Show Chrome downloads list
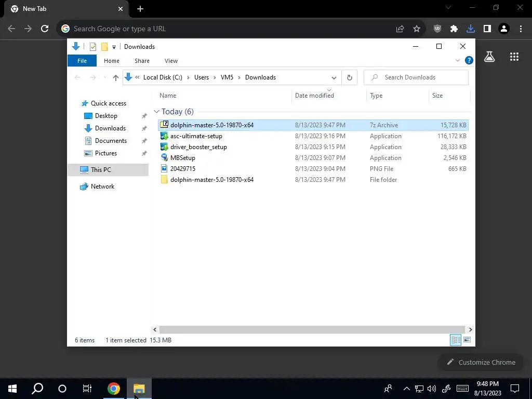The height and width of the screenshot is (399, 532). [471, 29]
